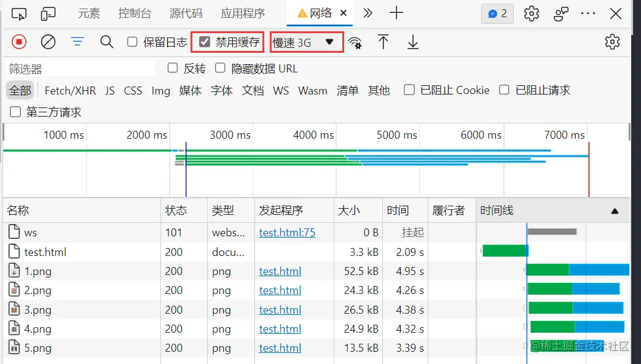
Task: Open the issues counter showing 2
Action: pyautogui.click(x=497, y=14)
